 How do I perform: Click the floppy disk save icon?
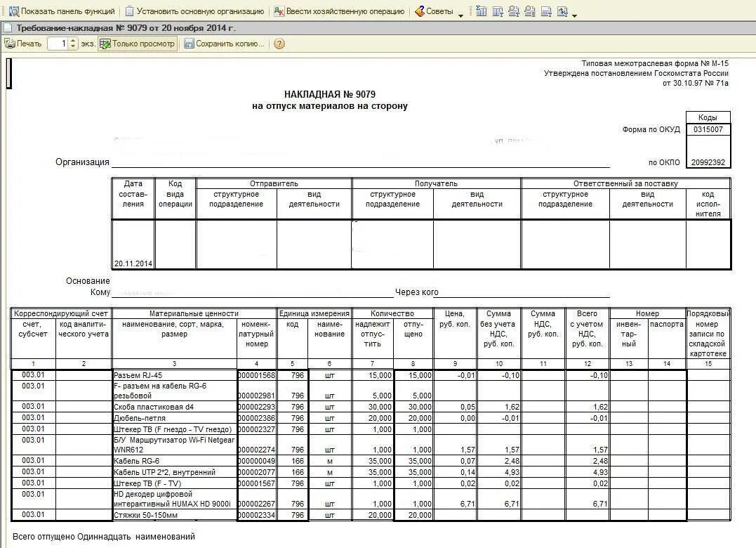189,44
